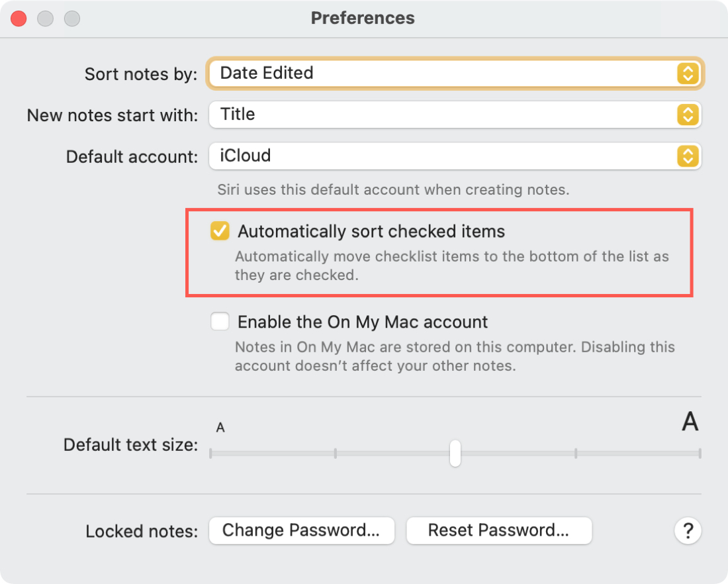The image size is (728, 584).
Task: Close the Preferences window
Action: [19, 18]
